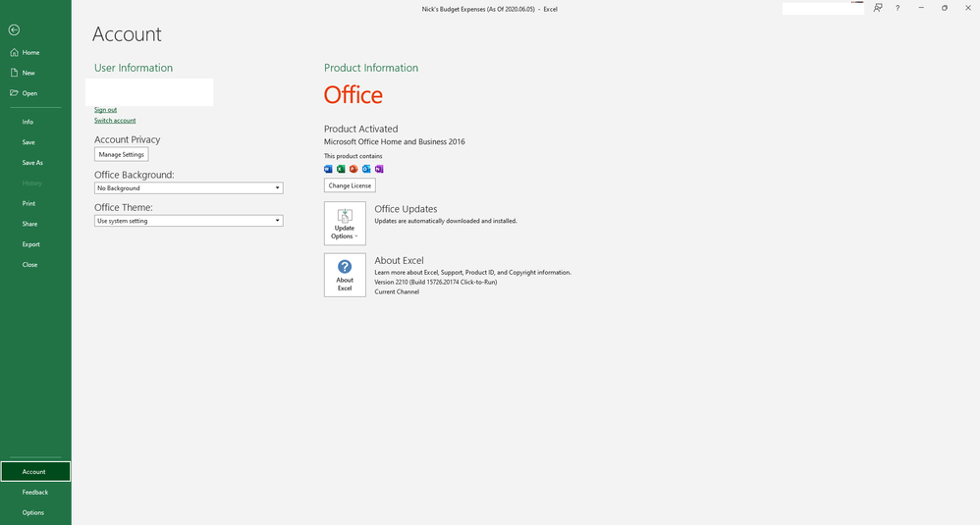This screenshot has width=980, height=525.
Task: Click the Version 2210 build text
Action: coord(436,283)
